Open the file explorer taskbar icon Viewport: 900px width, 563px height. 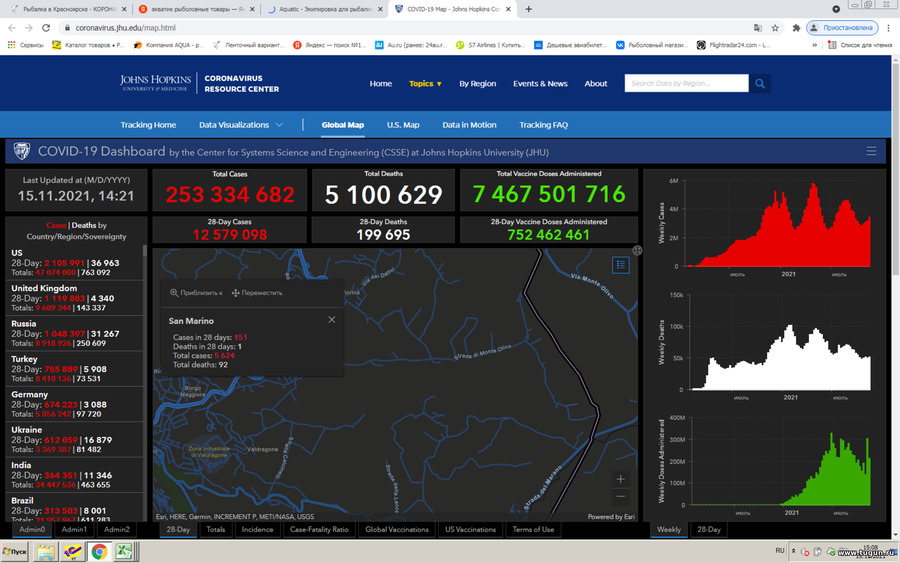[46, 552]
